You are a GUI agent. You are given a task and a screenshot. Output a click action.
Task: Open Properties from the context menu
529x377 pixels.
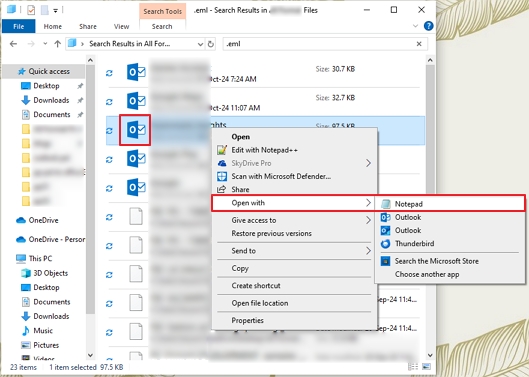click(247, 321)
